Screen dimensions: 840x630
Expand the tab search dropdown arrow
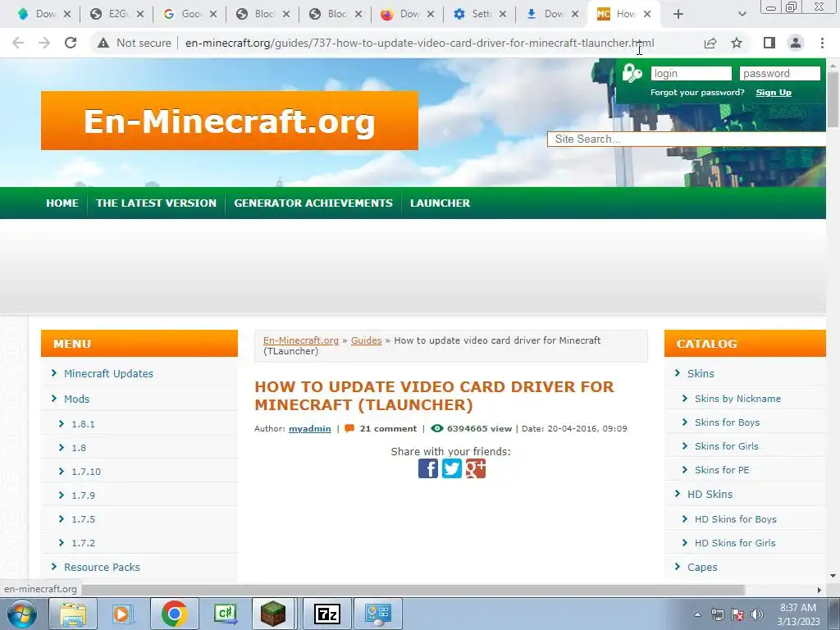pyautogui.click(x=742, y=15)
